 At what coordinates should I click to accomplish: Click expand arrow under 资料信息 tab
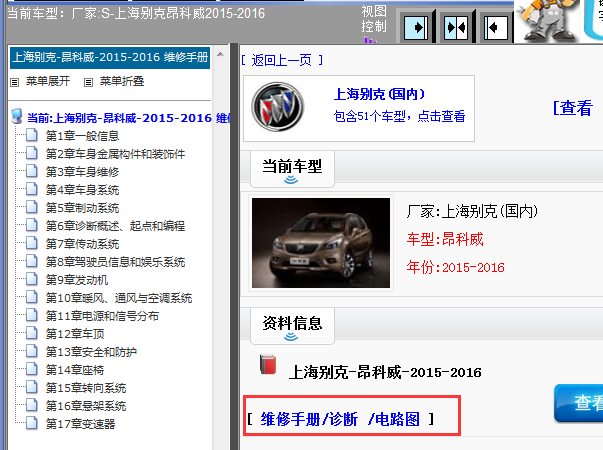click(291, 337)
